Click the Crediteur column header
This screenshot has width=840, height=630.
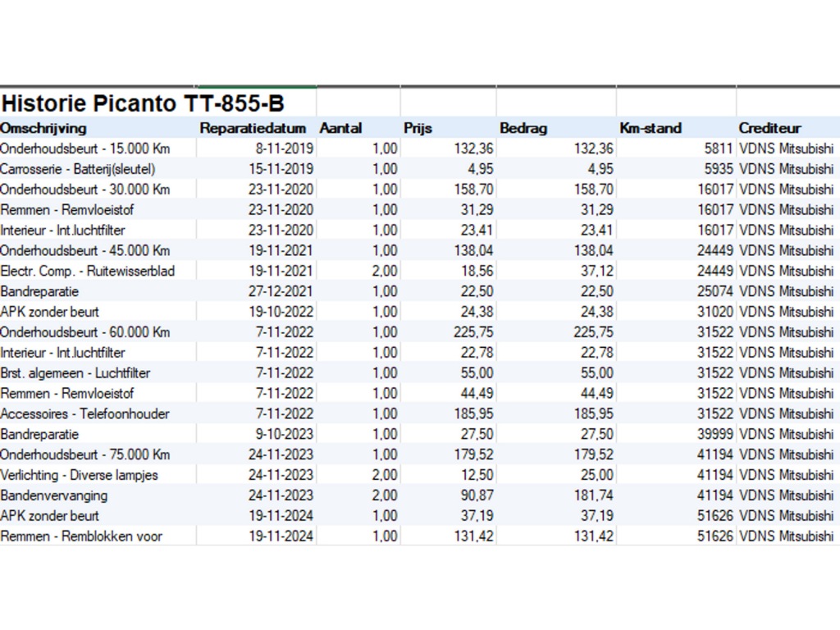click(x=769, y=128)
